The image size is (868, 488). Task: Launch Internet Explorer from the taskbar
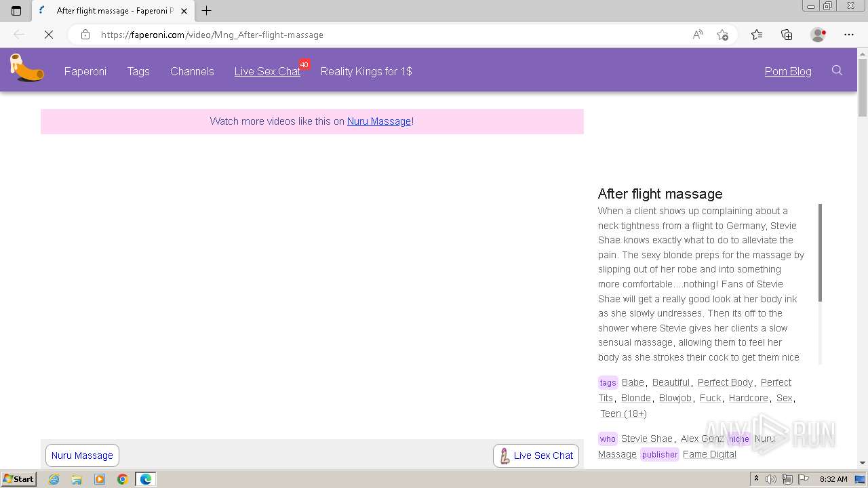point(54,479)
